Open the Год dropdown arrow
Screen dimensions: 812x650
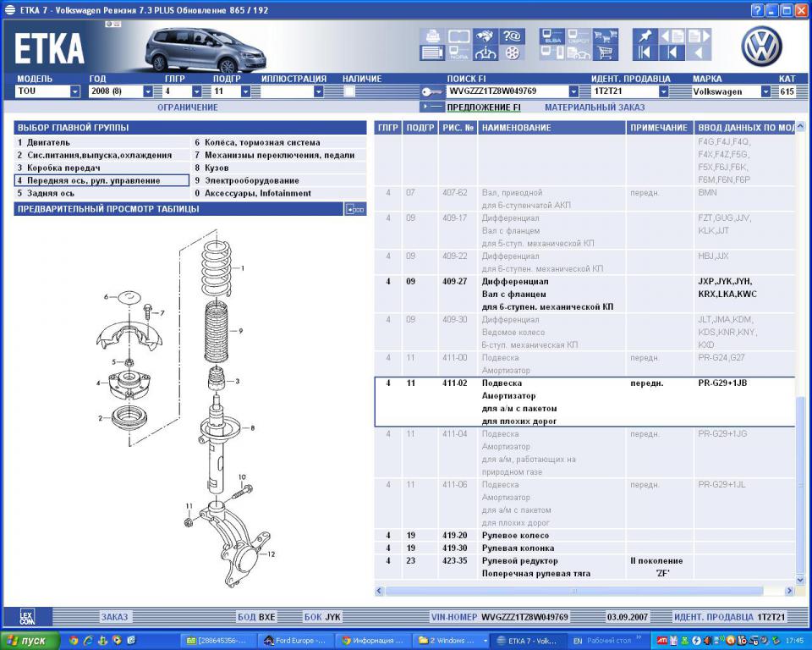click(147, 91)
